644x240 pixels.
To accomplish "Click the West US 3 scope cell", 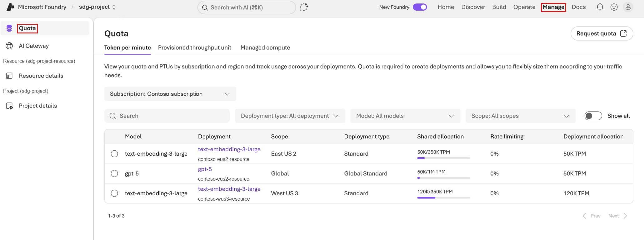I will click(x=285, y=193).
